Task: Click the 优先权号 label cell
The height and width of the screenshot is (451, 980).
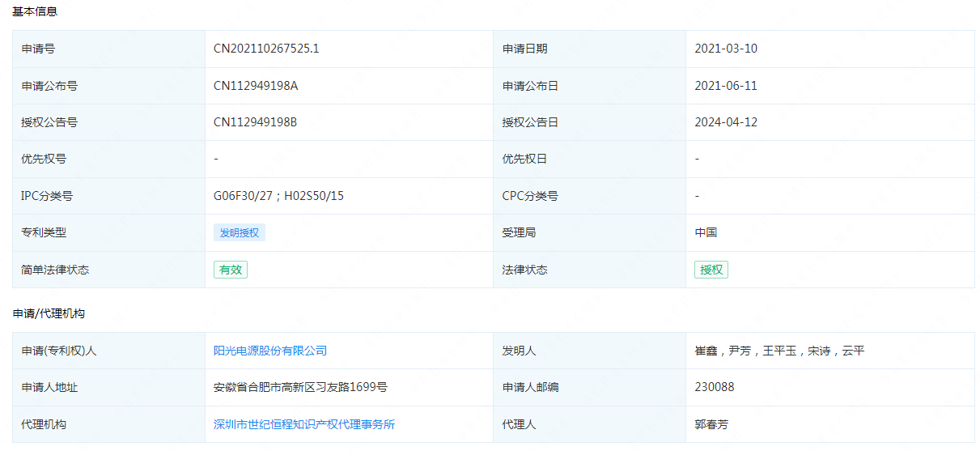Action: click(x=108, y=159)
